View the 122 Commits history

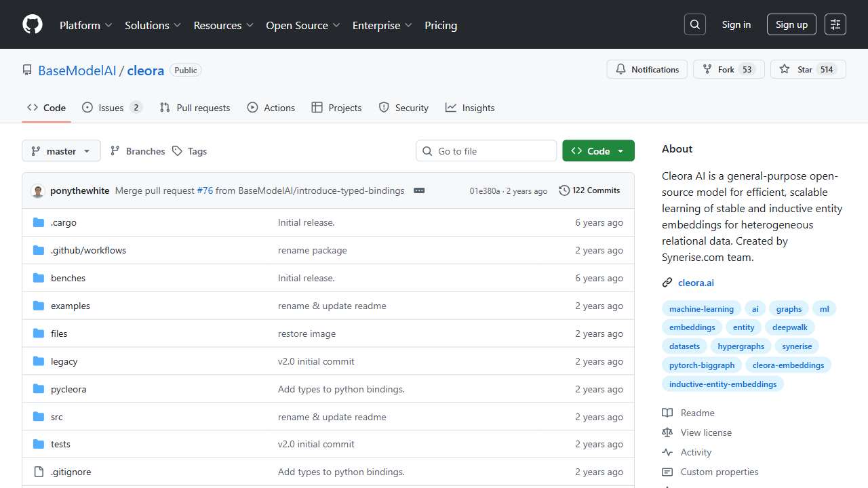click(x=589, y=190)
